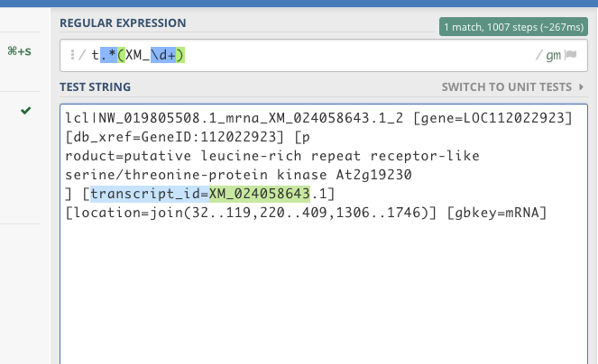Open the regex flags flag icon
This screenshot has height=364, width=598.
[571, 55]
